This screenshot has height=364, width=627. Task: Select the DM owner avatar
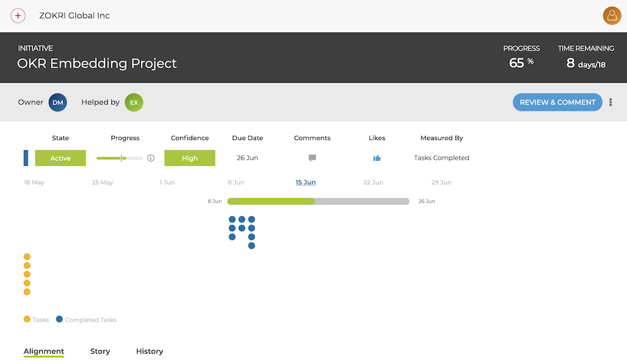point(58,102)
